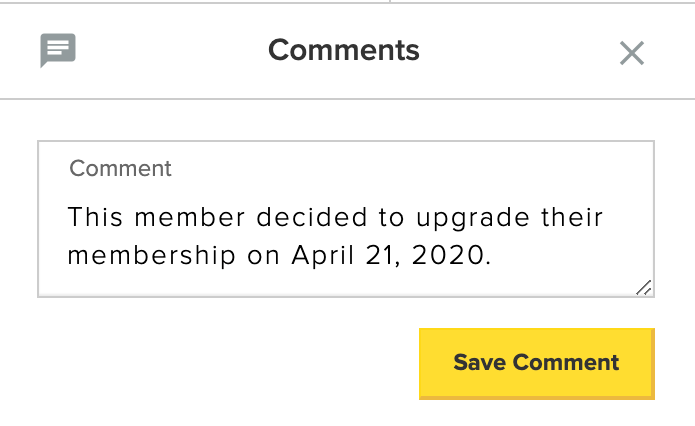Click inside the Comment text field
695x426 pixels.
(x=345, y=236)
